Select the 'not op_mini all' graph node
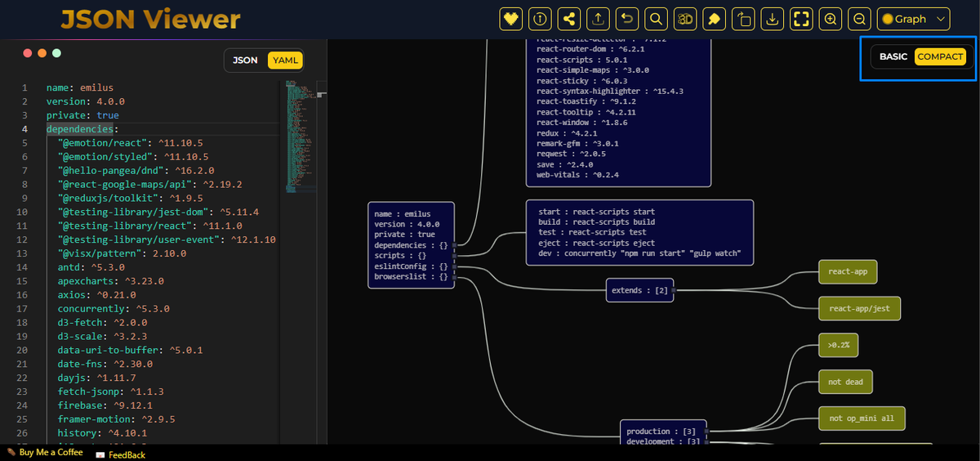The height and width of the screenshot is (461, 980). (862, 418)
